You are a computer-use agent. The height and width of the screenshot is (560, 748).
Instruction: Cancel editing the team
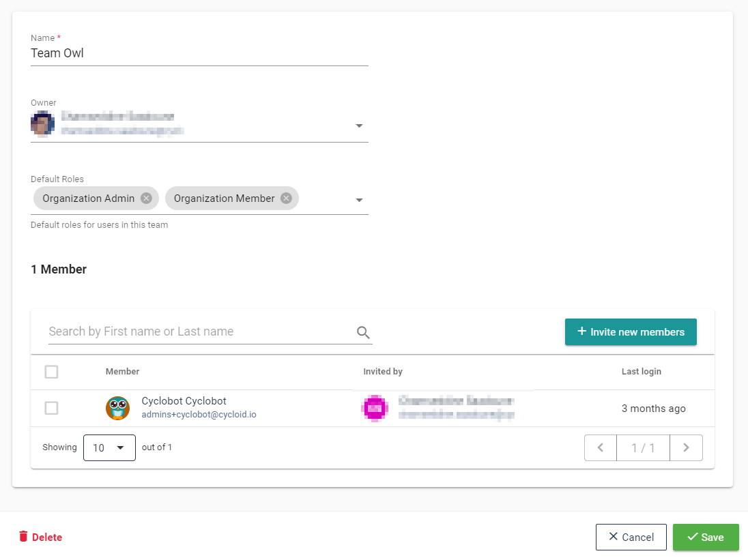coord(631,537)
